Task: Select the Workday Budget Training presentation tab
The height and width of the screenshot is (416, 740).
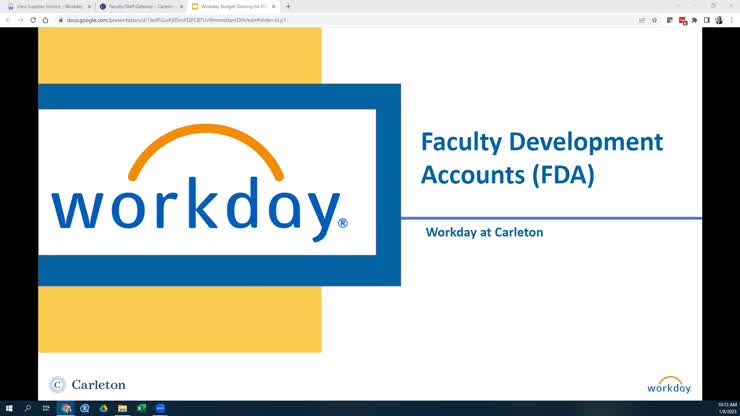Action: (233, 7)
